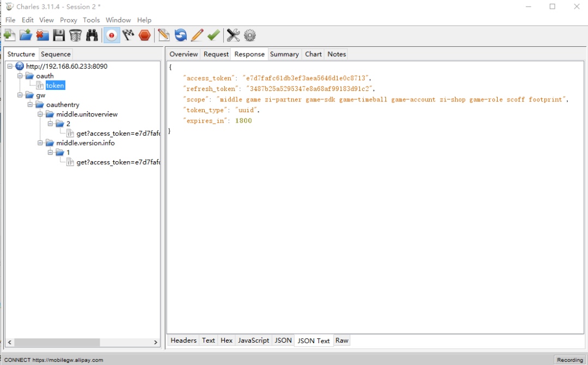
Task: Switch to the Structure tab
Action: [21, 54]
